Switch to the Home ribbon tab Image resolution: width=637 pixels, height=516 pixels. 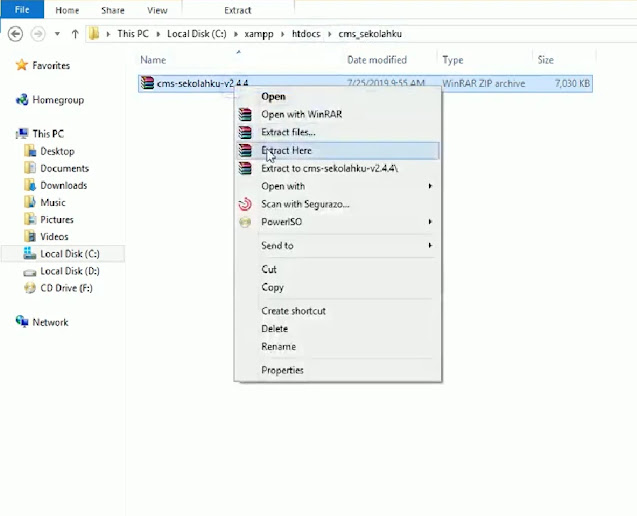point(67,10)
